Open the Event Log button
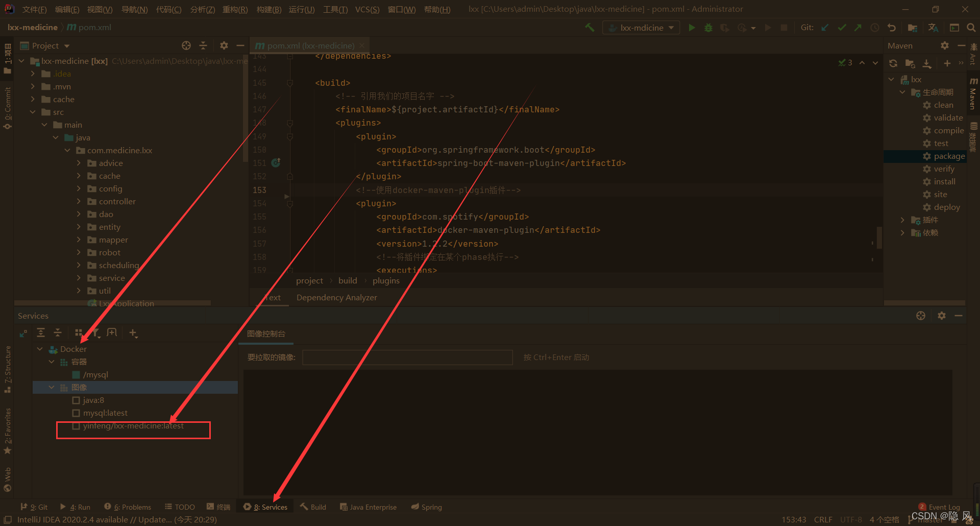This screenshot has height=526, width=980. (939, 507)
